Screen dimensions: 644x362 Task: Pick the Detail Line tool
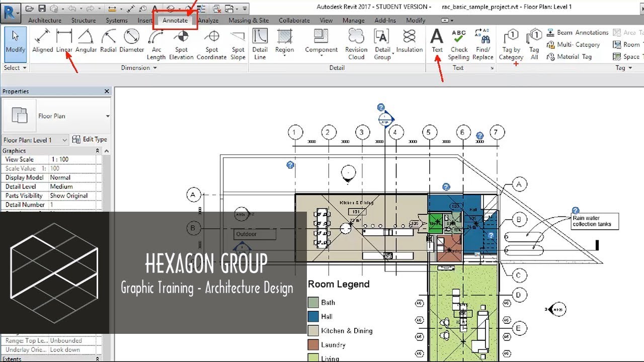tap(260, 45)
